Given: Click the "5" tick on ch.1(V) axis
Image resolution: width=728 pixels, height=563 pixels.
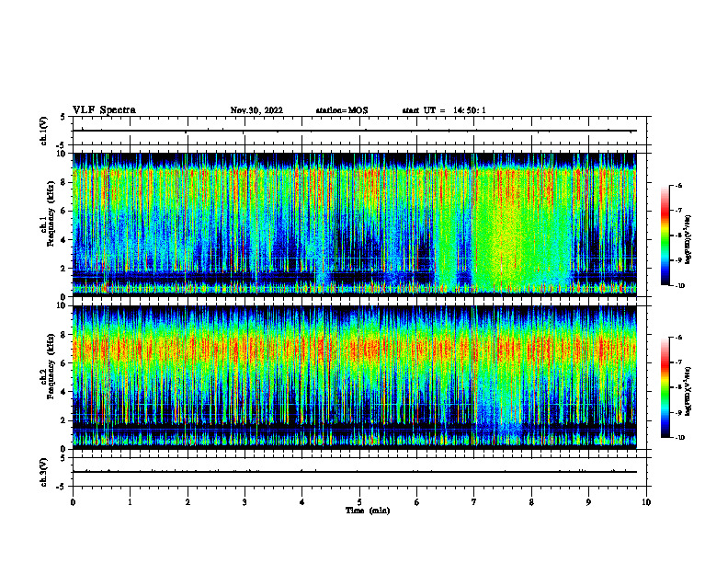Looking at the screenshot, I should (x=63, y=117).
